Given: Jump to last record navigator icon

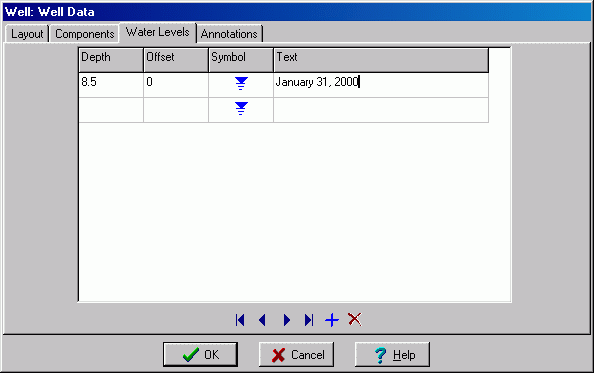Looking at the screenshot, I should [x=309, y=320].
